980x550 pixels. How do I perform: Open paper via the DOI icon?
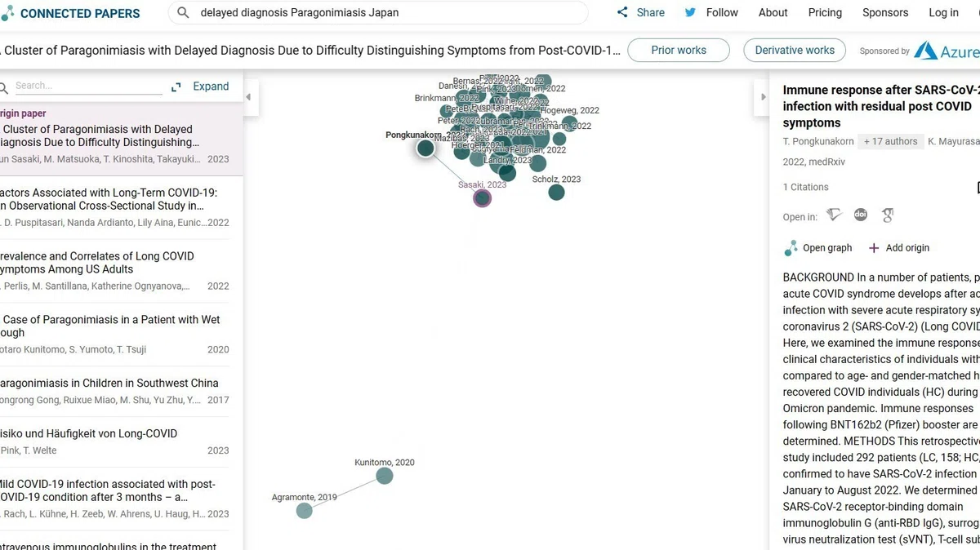coord(861,215)
